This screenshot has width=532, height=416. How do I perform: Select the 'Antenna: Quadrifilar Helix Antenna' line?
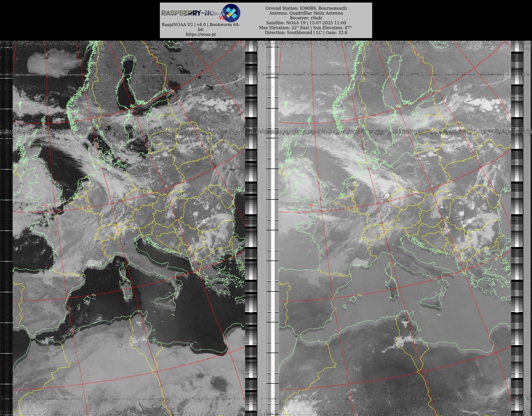point(306,13)
